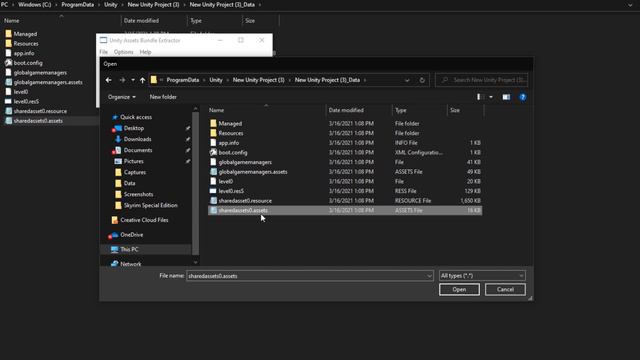Click the Back arrow in Open dialog
The width and height of the screenshot is (640, 360).
[x=109, y=80]
